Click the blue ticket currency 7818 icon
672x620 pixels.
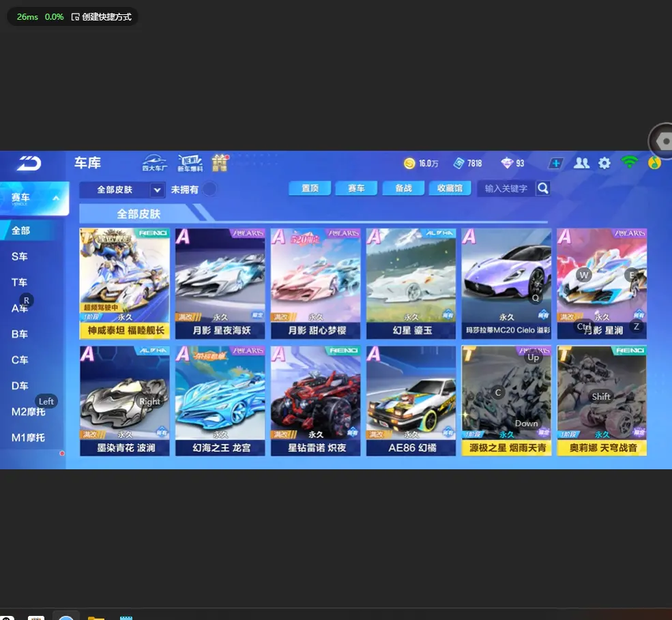pos(458,163)
